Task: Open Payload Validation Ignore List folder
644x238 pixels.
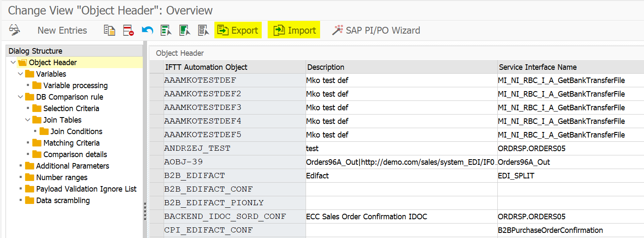Action: [x=86, y=189]
